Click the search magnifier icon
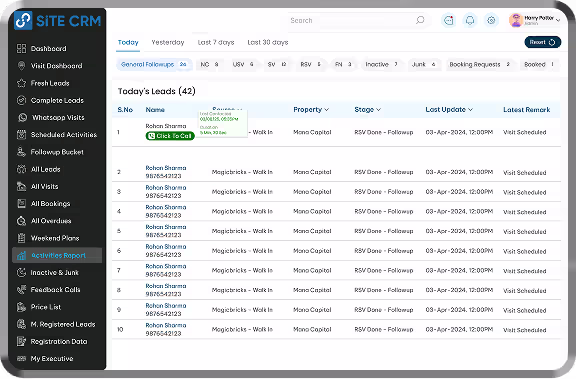This screenshot has width=576, height=379. [x=420, y=20]
